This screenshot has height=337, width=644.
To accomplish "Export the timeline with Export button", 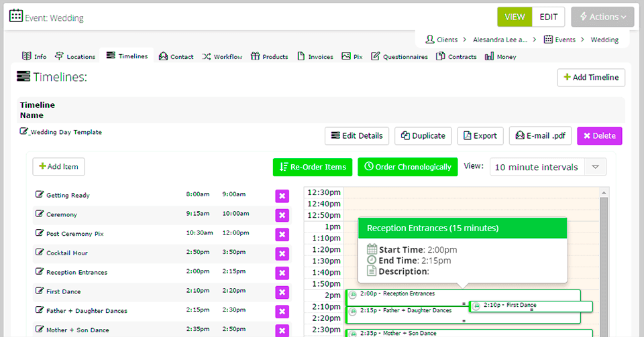I will tap(480, 136).
